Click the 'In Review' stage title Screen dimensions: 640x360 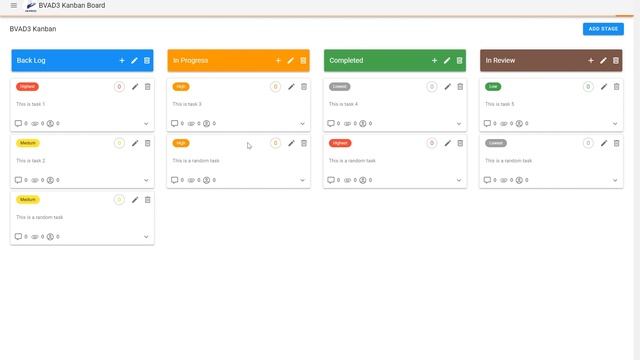500,60
